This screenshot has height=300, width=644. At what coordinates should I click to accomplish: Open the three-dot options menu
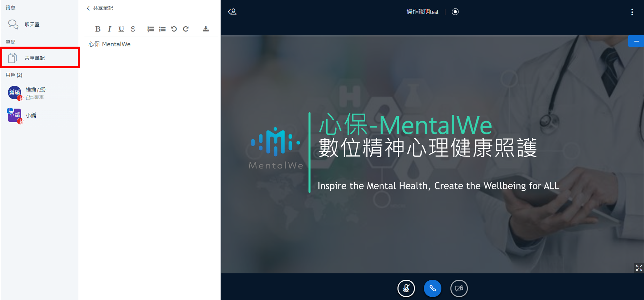coord(632,12)
